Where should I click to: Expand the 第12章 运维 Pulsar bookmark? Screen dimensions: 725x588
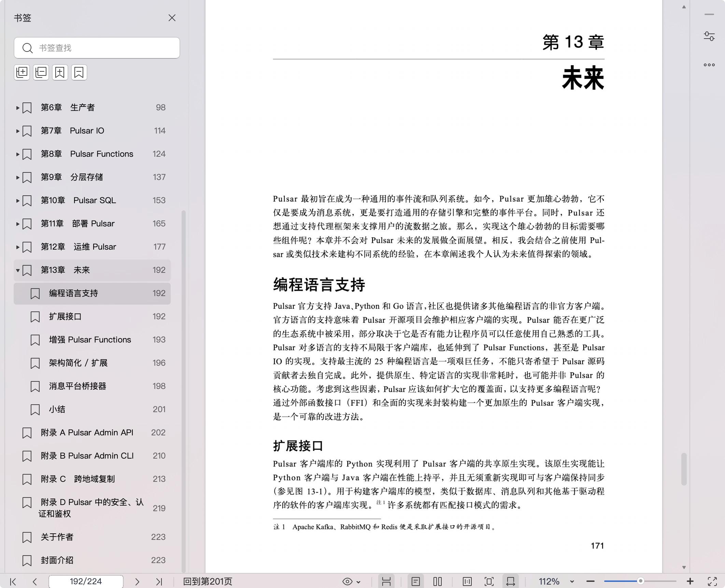coord(17,247)
